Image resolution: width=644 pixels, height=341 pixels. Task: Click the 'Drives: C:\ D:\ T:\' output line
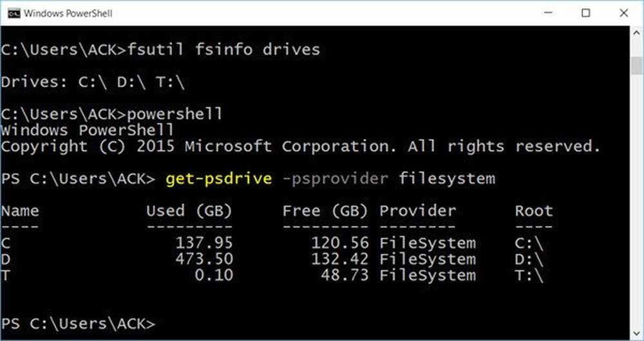point(95,82)
